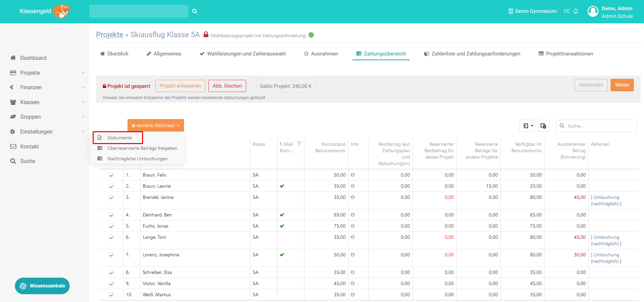
Task: Choose Nachträgliche Umbuchungen menu entry
Action: tap(137, 159)
